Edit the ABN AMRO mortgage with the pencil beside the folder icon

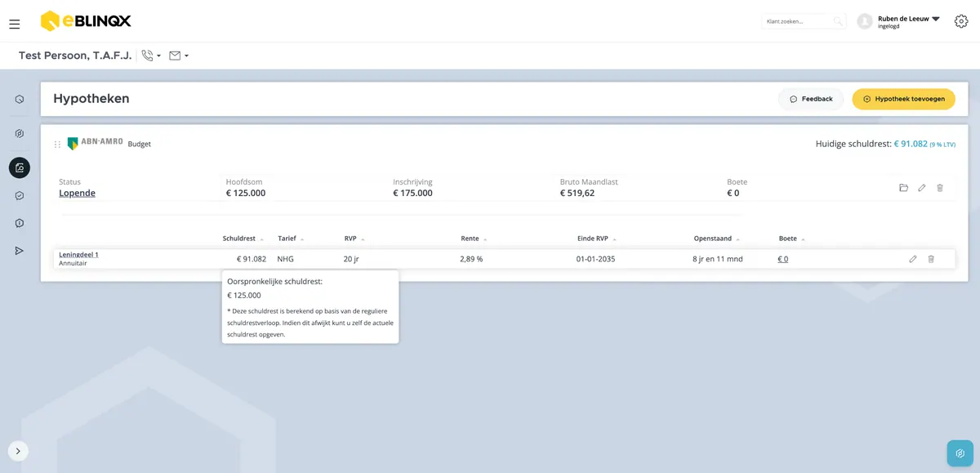[x=922, y=188]
